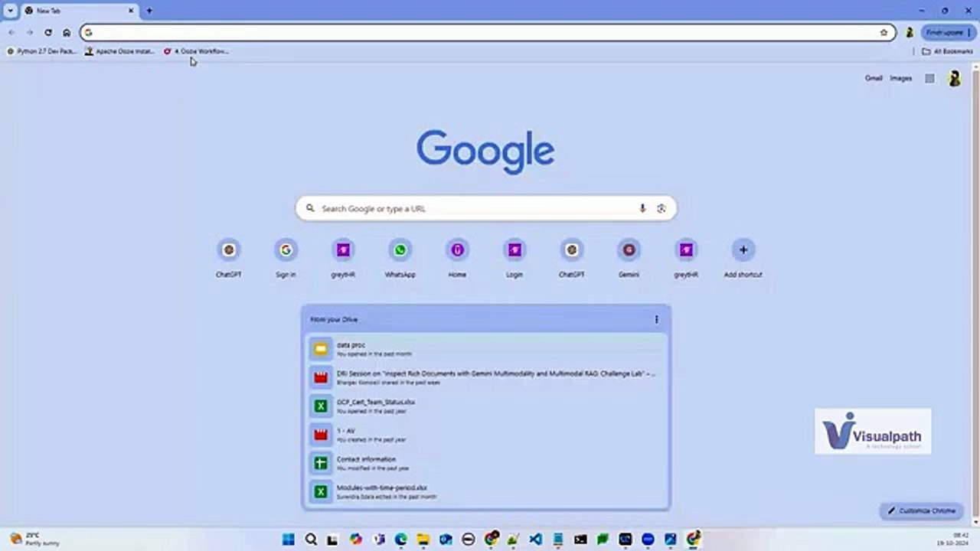Viewport: 980px width, 551px height.
Task: Click the browser Back arrow
Action: click(11, 33)
